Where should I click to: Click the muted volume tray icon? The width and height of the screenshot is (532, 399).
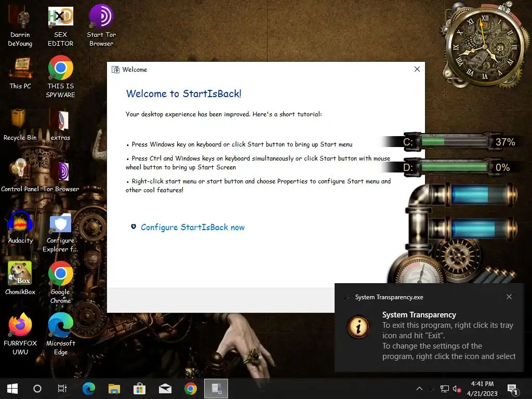pyautogui.click(x=457, y=389)
